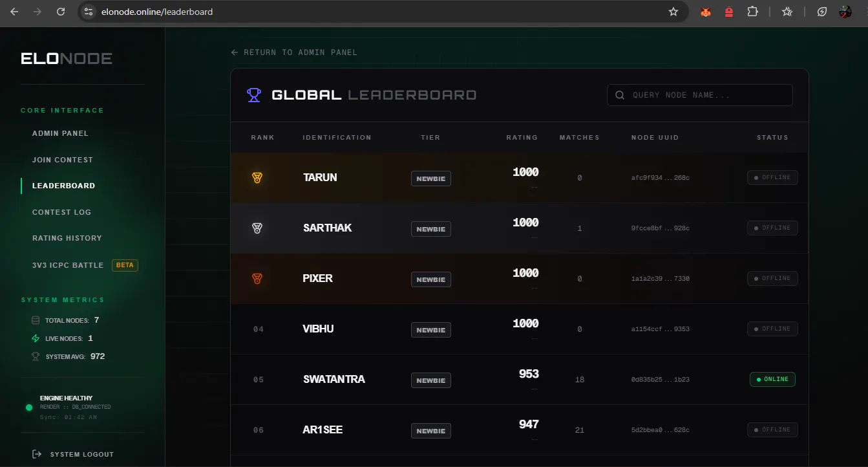Open 3v3 ICPC Battle in the sidebar

[x=68, y=265]
